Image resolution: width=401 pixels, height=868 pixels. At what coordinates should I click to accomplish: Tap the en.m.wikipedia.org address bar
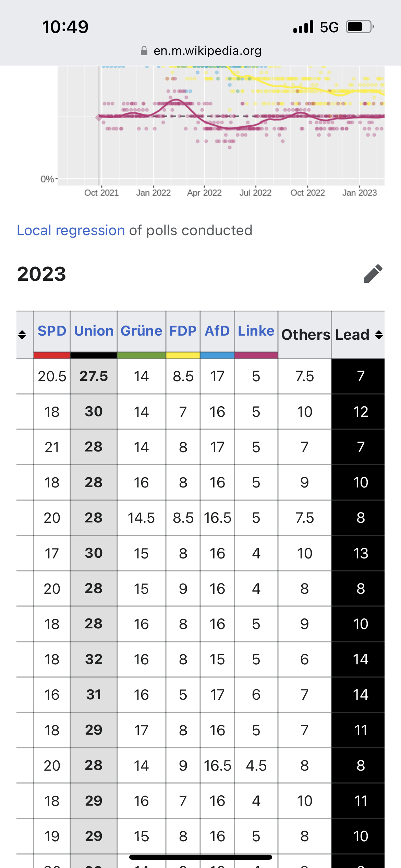(x=207, y=51)
